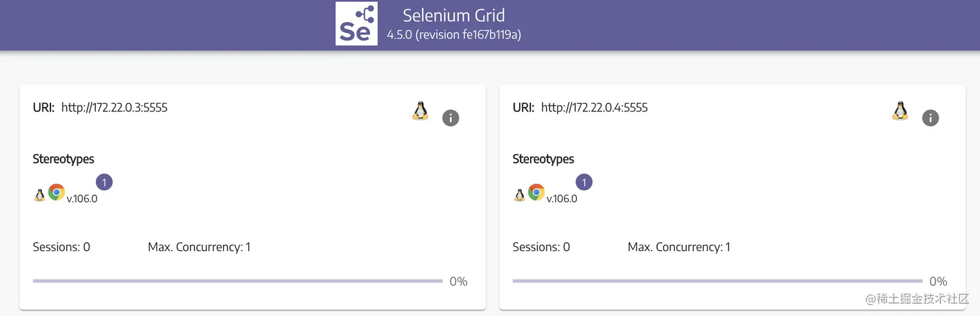This screenshot has width=980, height=316.
Task: Click the load progress bar of node 172.22.0.3
Action: [x=237, y=281]
